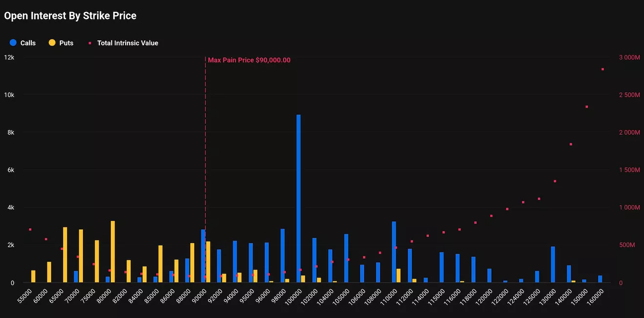Toggle the Puts series label in legend

[x=66, y=43]
